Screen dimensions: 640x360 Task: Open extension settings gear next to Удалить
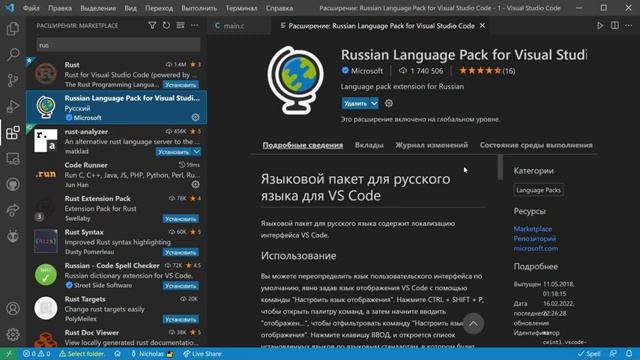pos(389,103)
